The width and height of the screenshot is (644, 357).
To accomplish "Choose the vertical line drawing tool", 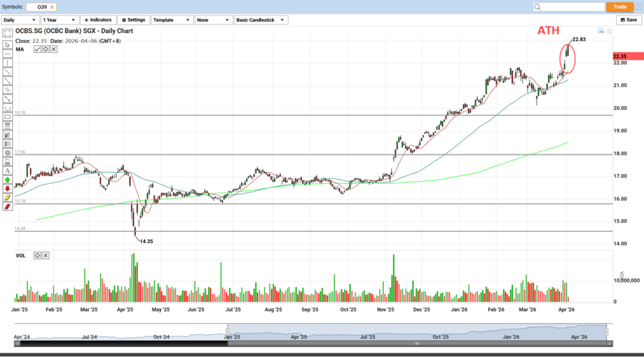I will (7, 63).
